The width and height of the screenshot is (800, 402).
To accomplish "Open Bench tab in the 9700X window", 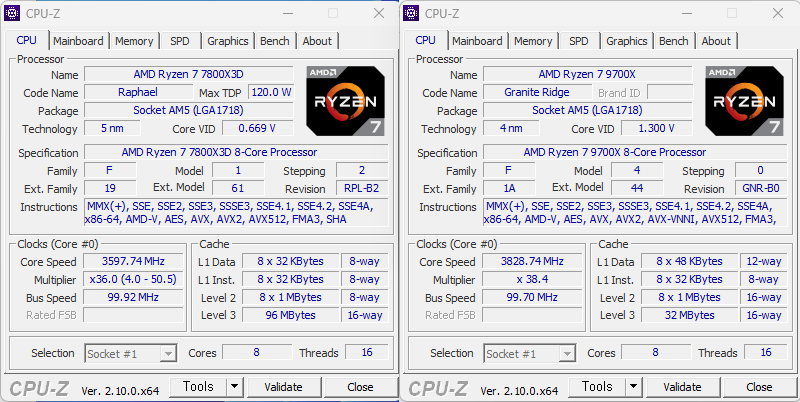I will (673, 41).
